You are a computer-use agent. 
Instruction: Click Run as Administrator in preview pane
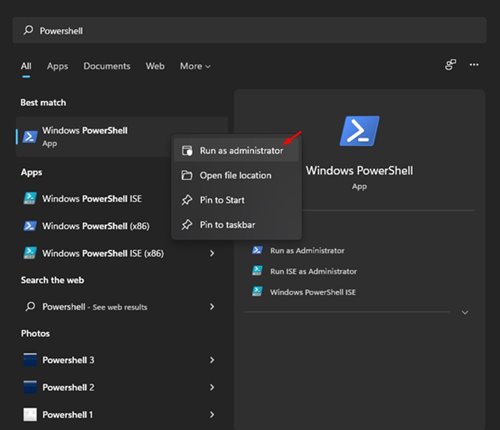point(307,251)
